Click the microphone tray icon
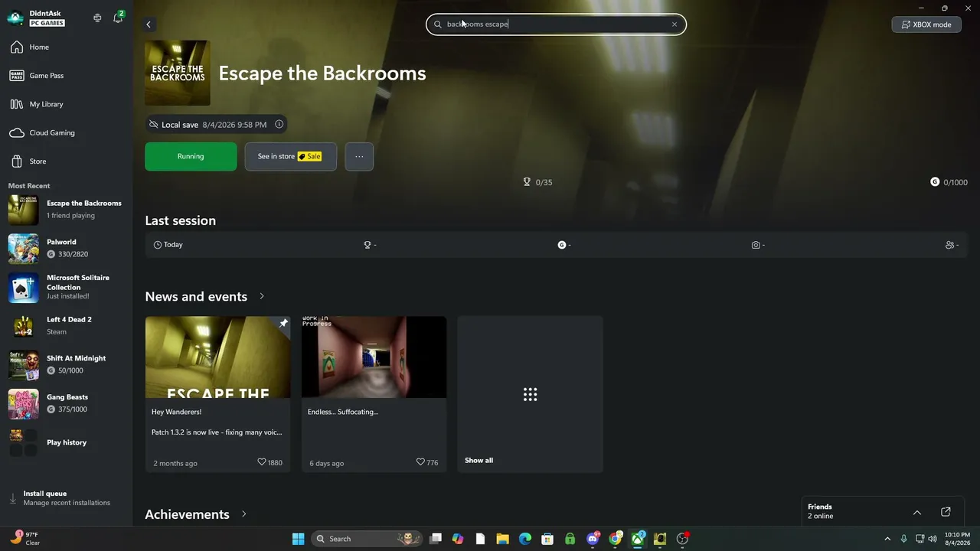Screen dimensions: 980x551 [904, 539]
